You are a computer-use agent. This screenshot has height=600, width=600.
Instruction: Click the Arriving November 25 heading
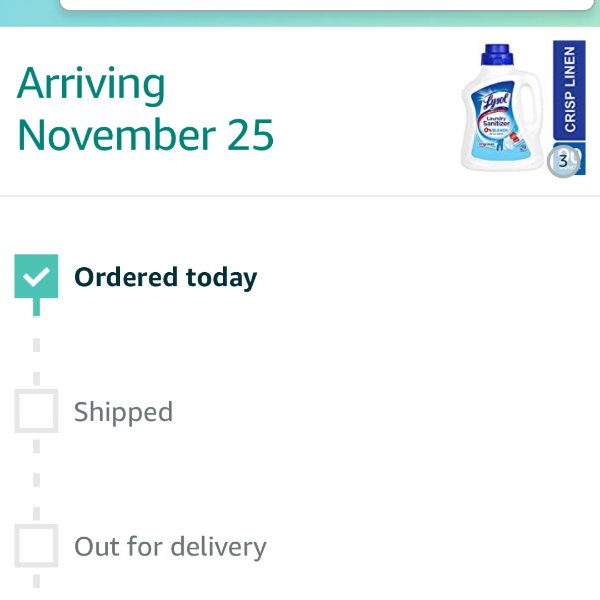(x=145, y=109)
